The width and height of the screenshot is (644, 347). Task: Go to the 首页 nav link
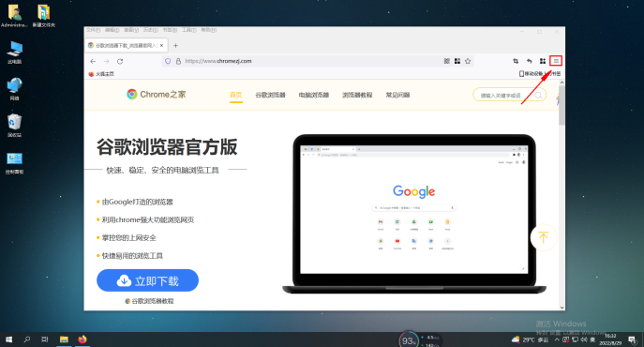click(235, 95)
